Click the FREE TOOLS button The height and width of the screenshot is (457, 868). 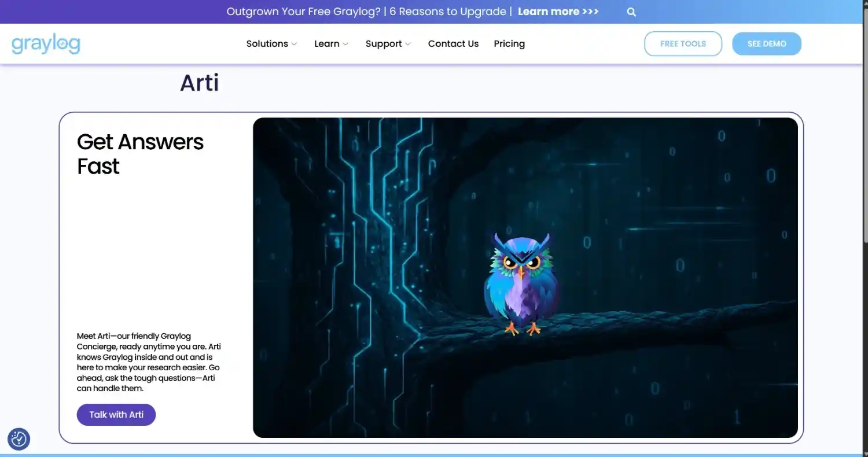point(683,44)
